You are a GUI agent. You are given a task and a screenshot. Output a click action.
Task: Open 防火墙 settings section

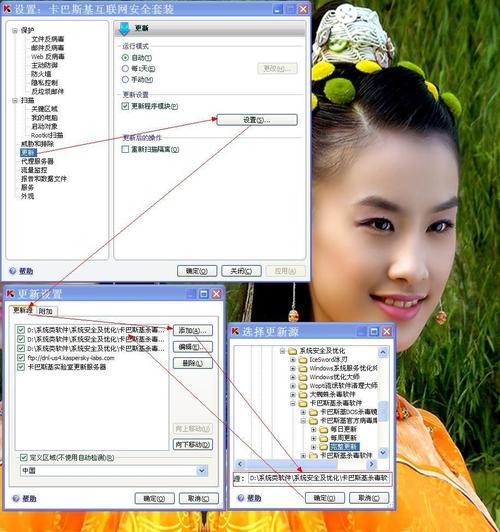(41, 74)
